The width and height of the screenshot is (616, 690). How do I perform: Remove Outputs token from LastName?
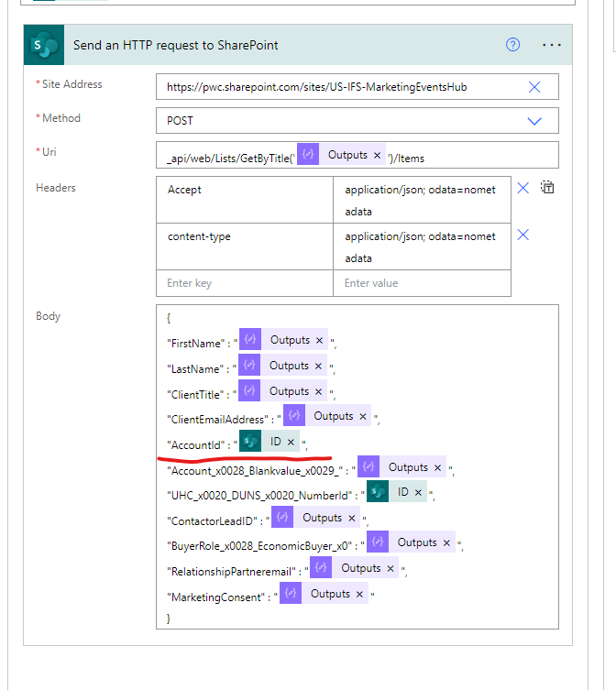(318, 367)
